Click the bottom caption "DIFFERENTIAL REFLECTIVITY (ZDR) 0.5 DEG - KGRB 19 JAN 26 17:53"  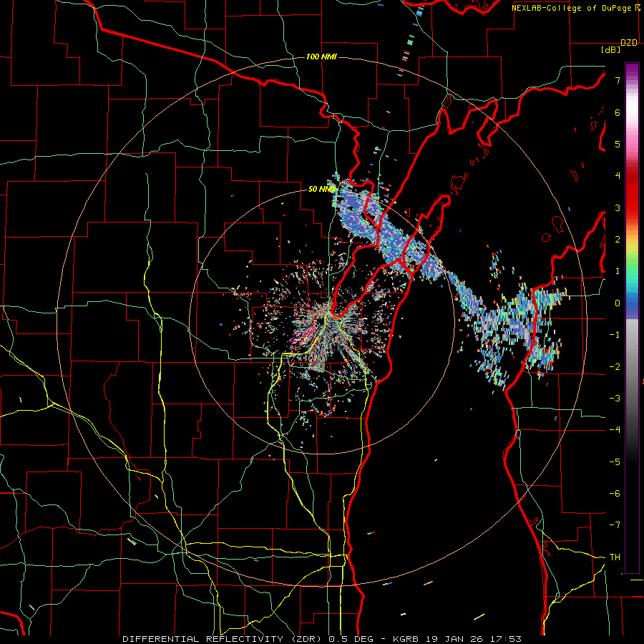pos(322,639)
